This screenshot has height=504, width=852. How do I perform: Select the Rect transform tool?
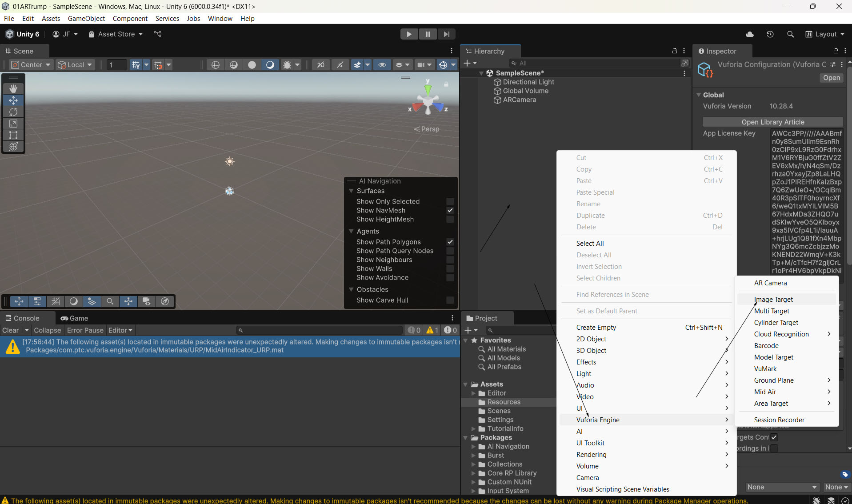(13, 135)
